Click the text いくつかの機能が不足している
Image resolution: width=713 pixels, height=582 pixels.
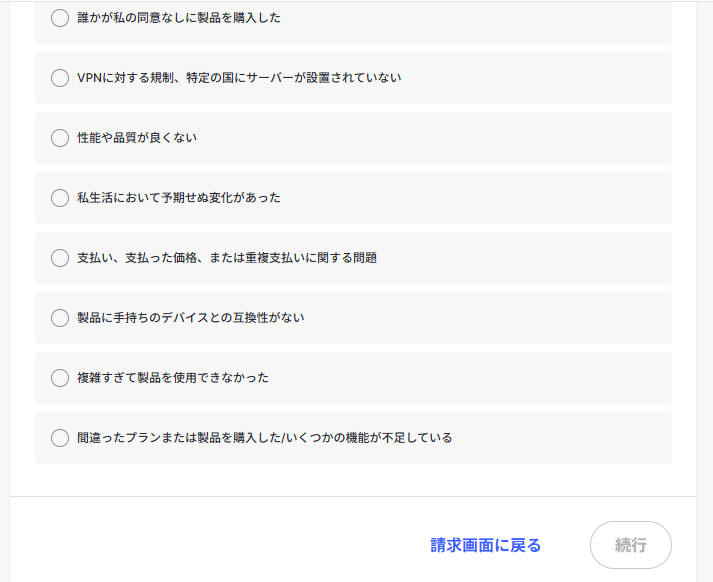[x=369, y=438]
